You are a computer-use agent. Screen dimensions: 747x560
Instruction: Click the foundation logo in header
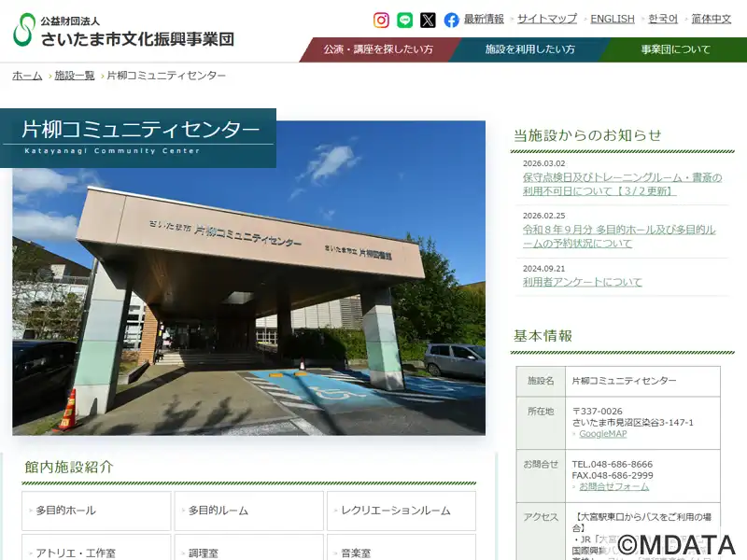pos(123,30)
